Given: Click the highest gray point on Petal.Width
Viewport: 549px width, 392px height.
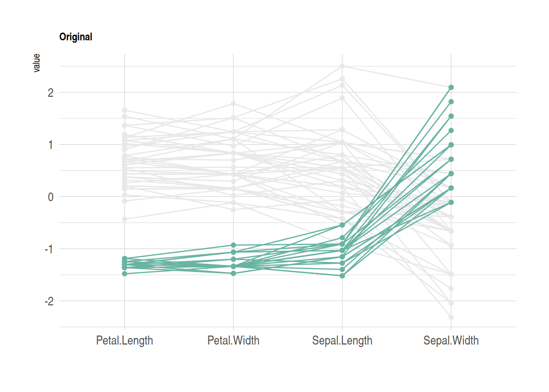Looking at the screenshot, I should pyautogui.click(x=234, y=104).
